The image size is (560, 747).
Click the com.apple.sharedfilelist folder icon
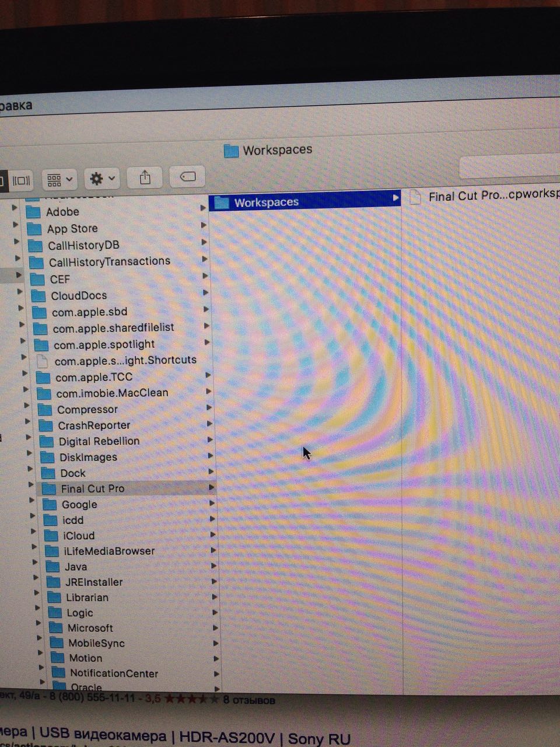click(x=41, y=329)
